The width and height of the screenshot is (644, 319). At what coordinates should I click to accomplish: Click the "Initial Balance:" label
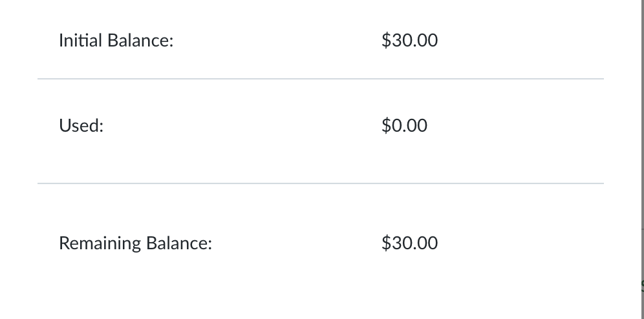tap(116, 41)
